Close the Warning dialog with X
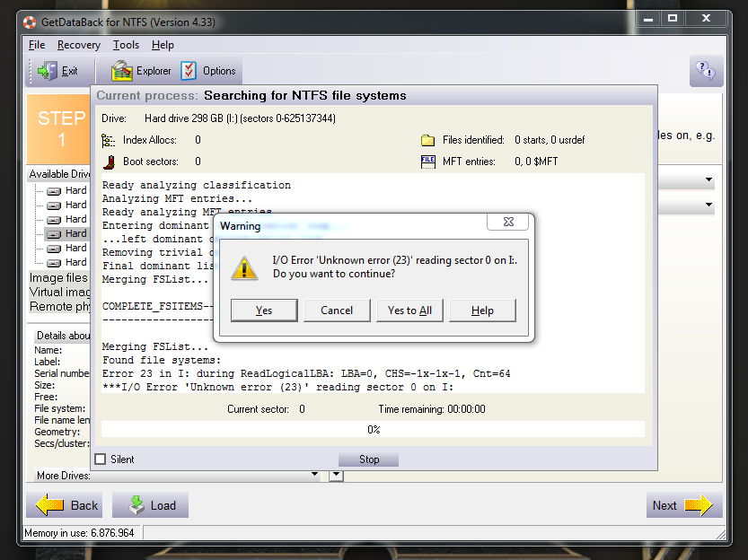This screenshot has width=748, height=560. point(508,222)
